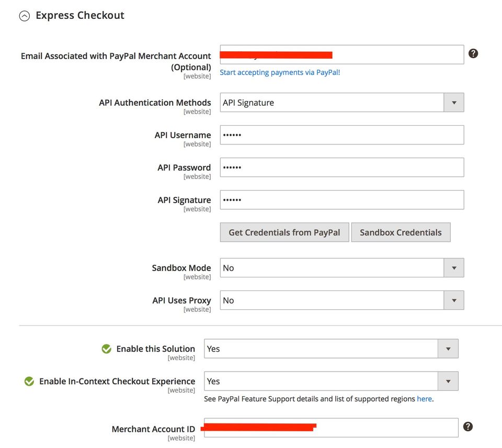Open supported regions 'here' link
The image size is (502, 448).
pyautogui.click(x=424, y=399)
